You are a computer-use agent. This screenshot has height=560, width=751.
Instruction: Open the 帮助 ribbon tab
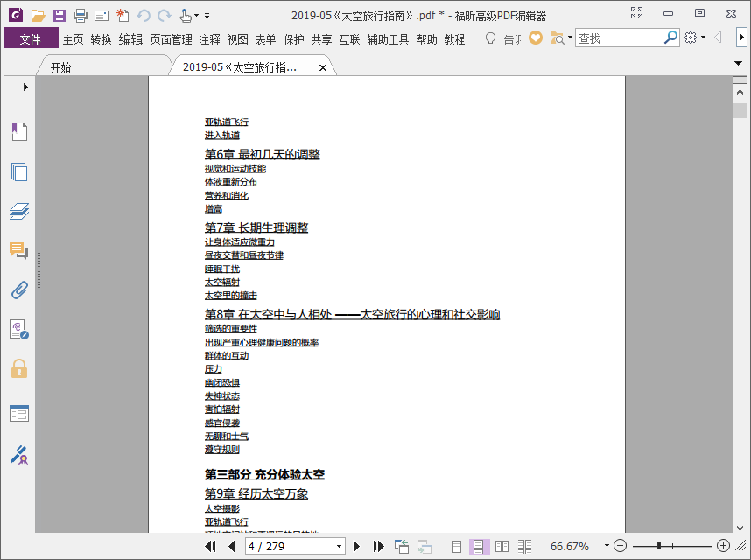(x=427, y=39)
